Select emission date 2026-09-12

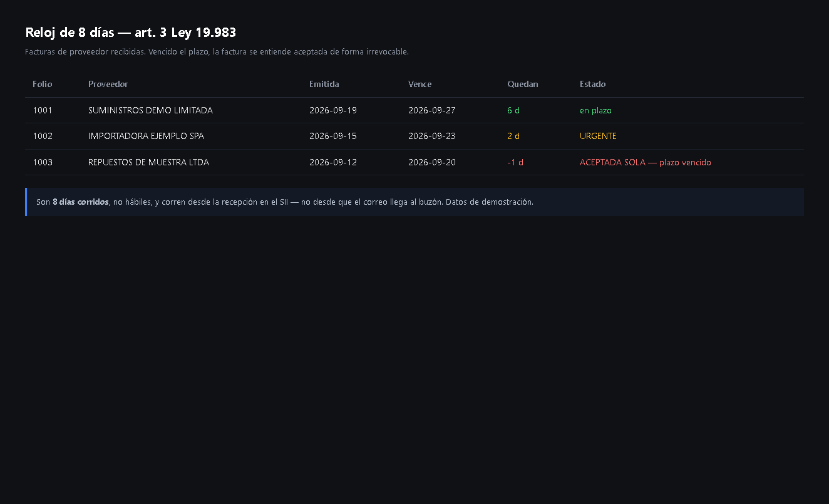point(333,162)
